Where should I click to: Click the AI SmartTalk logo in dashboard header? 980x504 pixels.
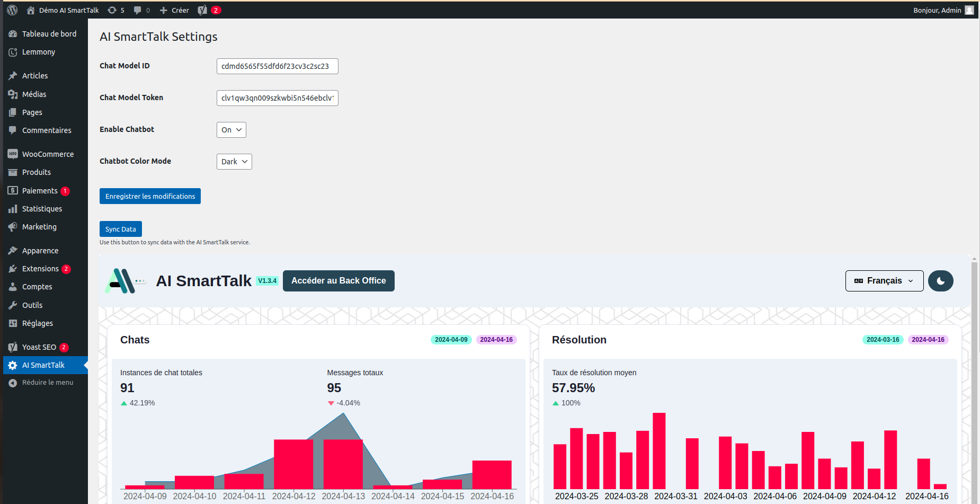click(x=125, y=281)
